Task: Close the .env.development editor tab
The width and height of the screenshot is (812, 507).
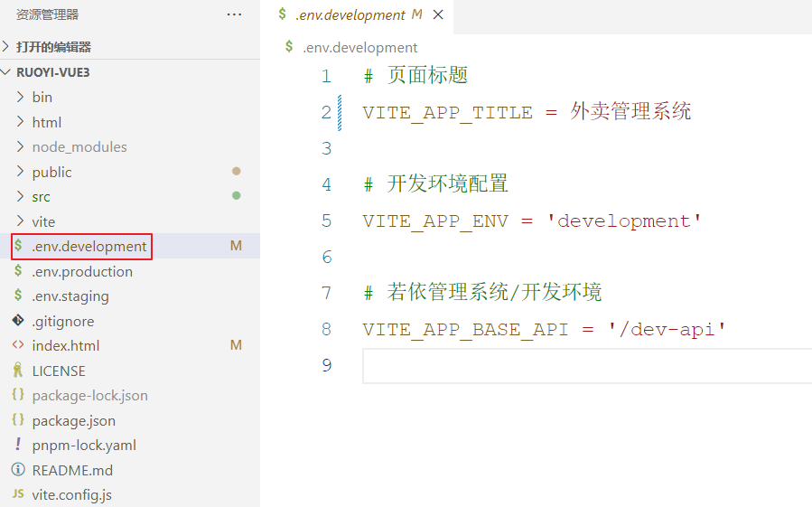Action: pos(438,15)
